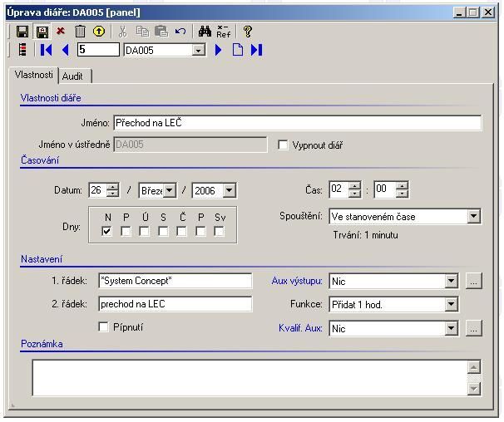Open the Spouštění dropdown
Image resolution: width=504 pixels, height=422 pixels.
(473, 217)
